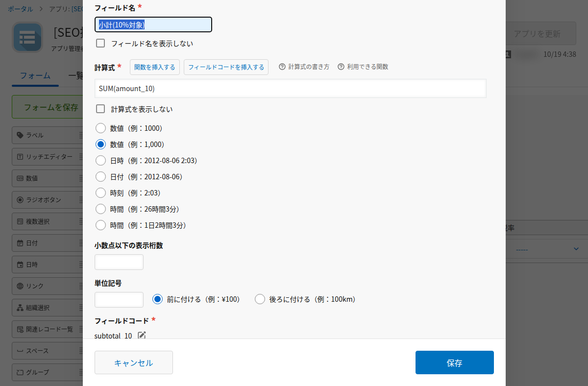
Task: Check 計算式を表示しない checkbox
Action: 100,109
